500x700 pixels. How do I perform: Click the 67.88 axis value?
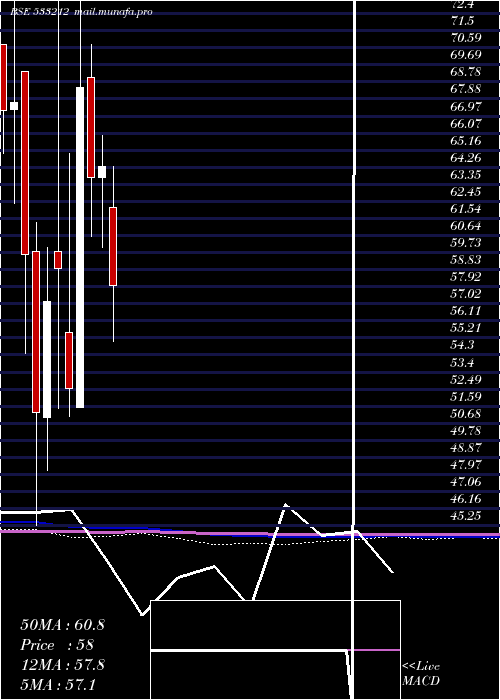tap(466, 89)
